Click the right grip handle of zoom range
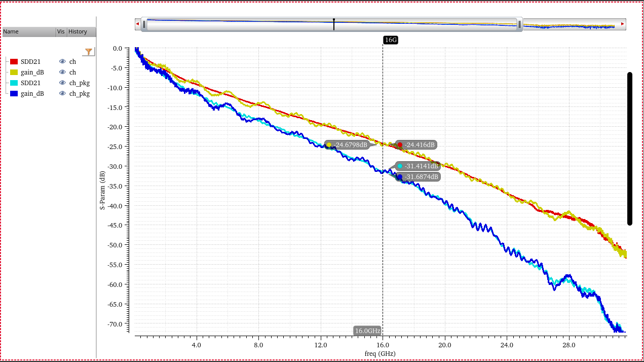The image size is (644, 362). click(519, 24)
